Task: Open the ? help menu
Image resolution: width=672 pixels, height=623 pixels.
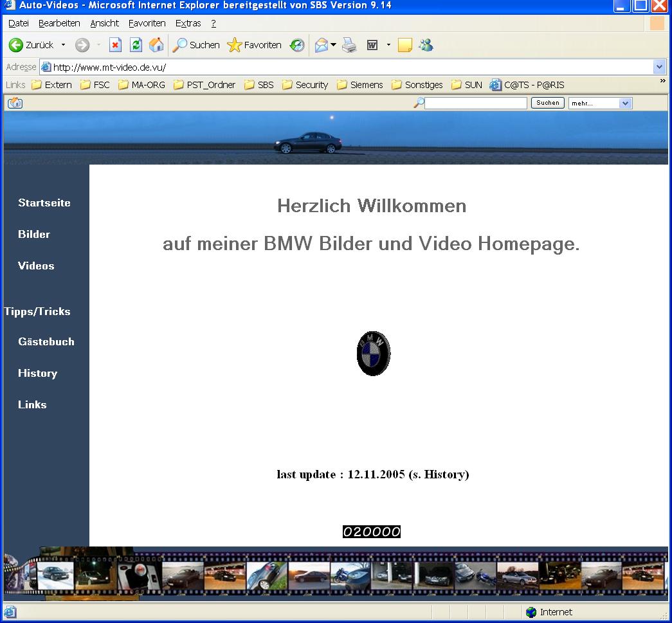Action: tap(213, 23)
